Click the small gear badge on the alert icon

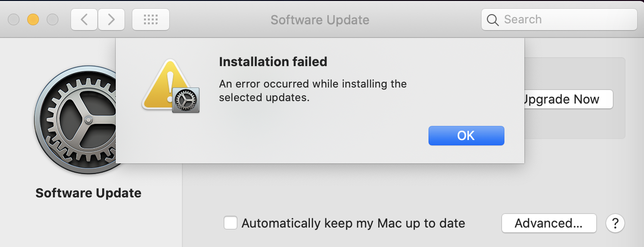point(186,100)
